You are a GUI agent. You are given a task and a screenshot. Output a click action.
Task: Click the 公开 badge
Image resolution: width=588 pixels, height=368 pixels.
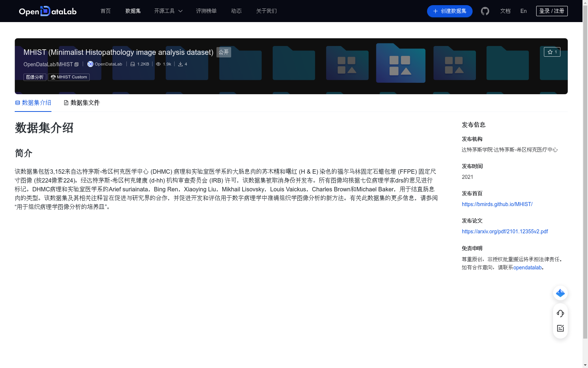224,52
